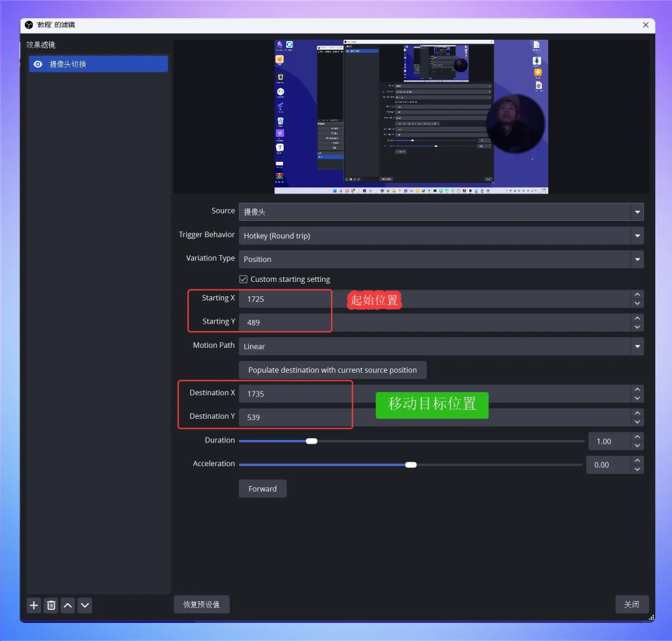This screenshot has height=641, width=672.
Task: Click the trash icon to remove filter
Action: tap(51, 605)
